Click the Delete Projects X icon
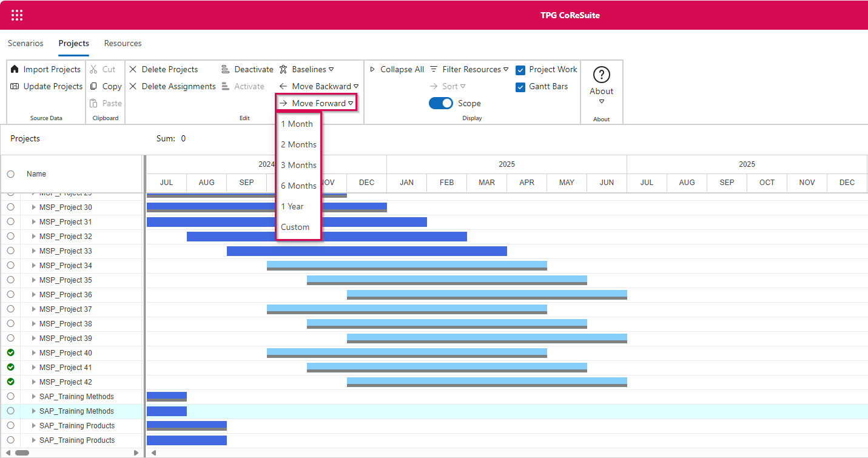Viewport: 868px width, 458px height. (x=133, y=69)
